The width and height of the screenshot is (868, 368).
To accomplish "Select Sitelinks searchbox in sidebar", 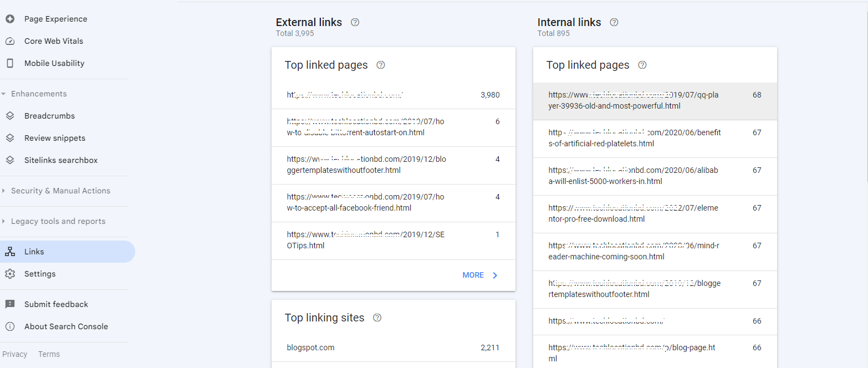I will pos(60,160).
